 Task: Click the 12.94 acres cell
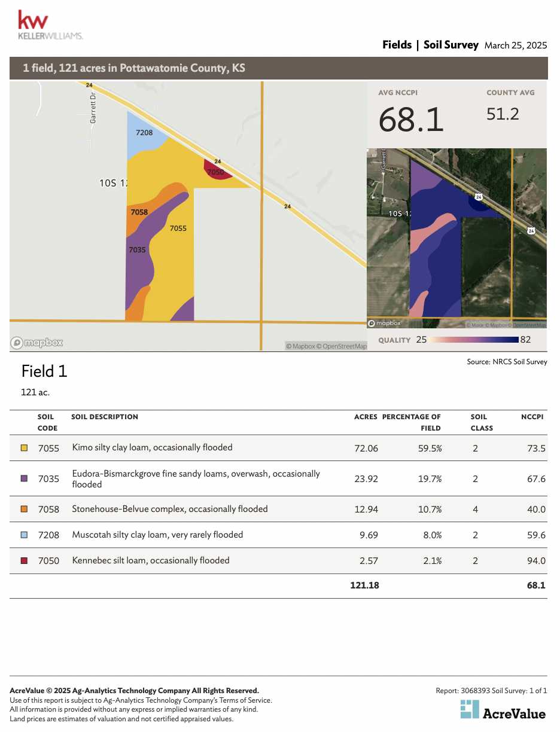[x=366, y=510]
